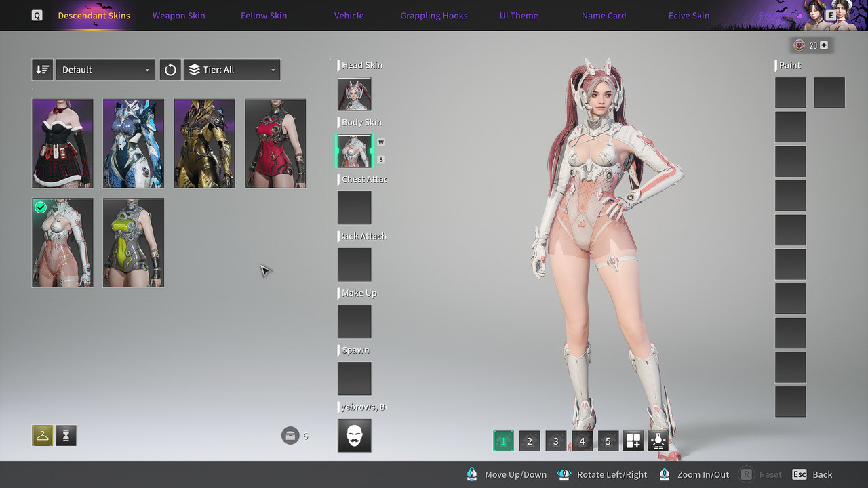Open the Eyebrows, Beard face slot icon
Screen dimensions: 868x488
355,436
